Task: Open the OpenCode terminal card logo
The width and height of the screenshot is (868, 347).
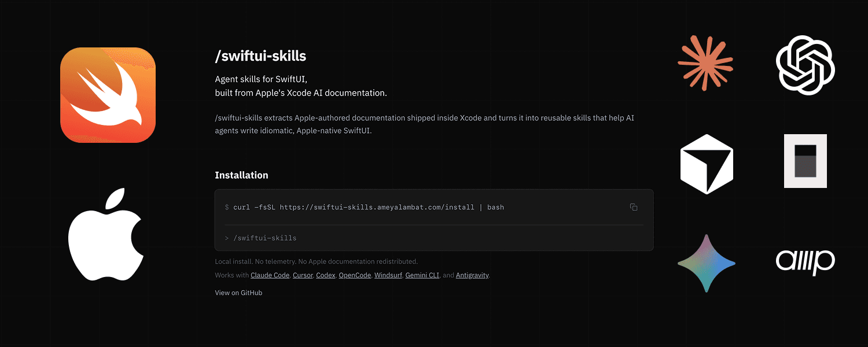Action: [x=805, y=161]
